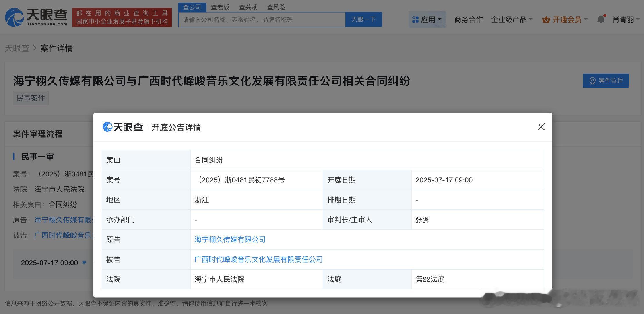Click the 案件审理流程 section title
Image resolution: width=644 pixels, height=314 pixels.
[x=38, y=134]
